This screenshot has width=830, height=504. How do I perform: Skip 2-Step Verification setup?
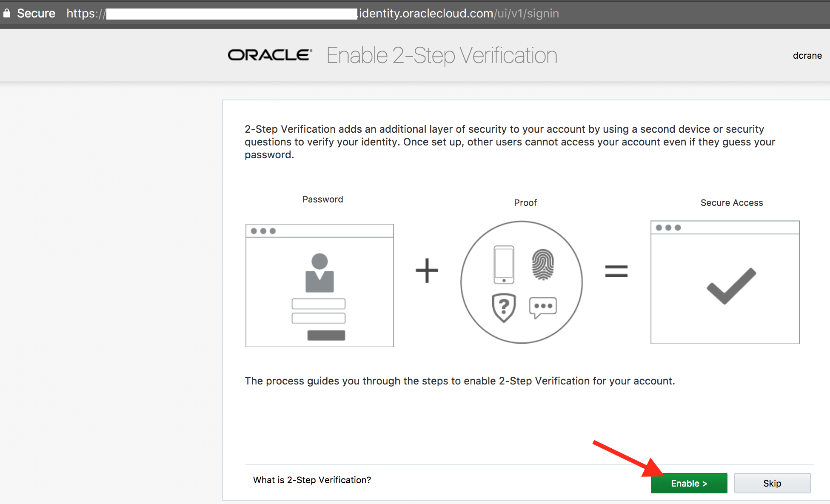coord(772,483)
